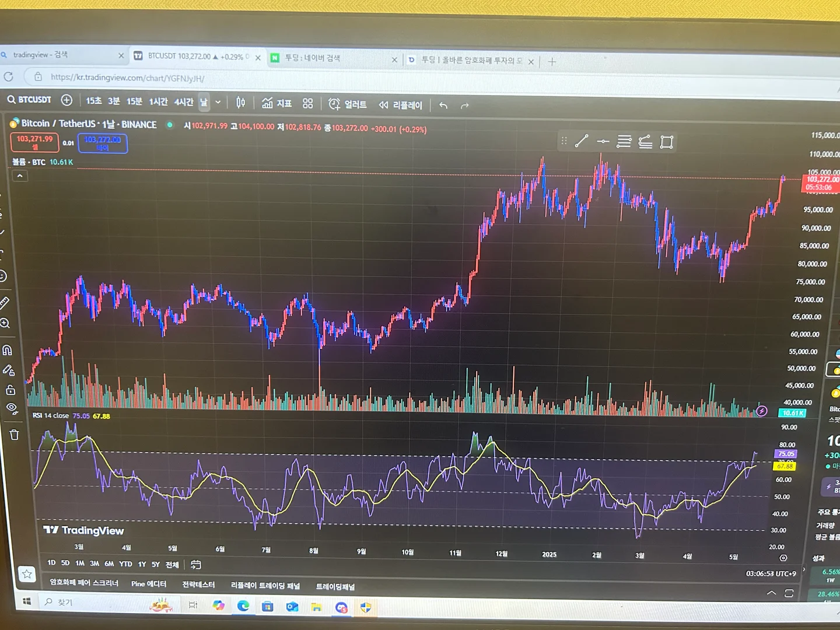Select the horizontal line drawing tool
Viewport: 840px width, 630px height.
pyautogui.click(x=603, y=141)
